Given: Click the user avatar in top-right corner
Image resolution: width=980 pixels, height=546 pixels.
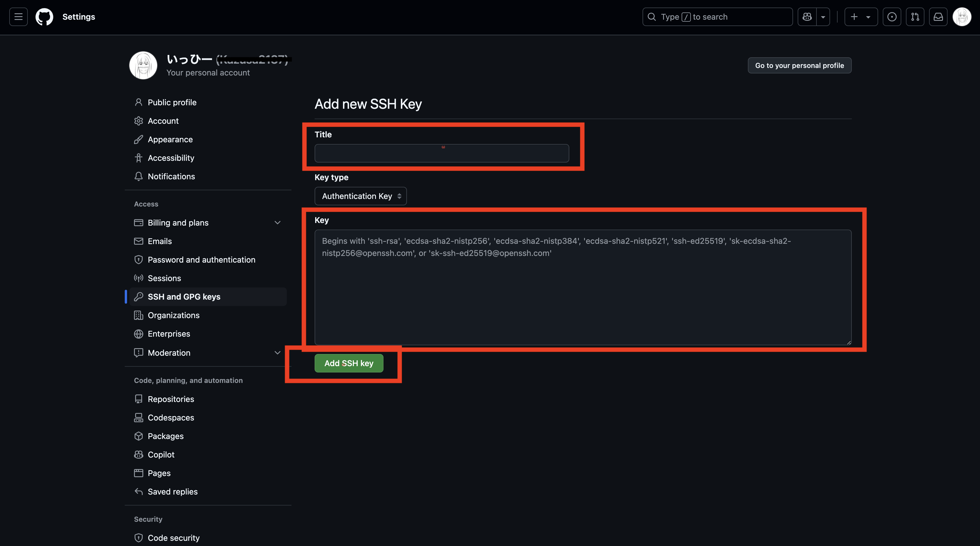Looking at the screenshot, I should (x=962, y=17).
